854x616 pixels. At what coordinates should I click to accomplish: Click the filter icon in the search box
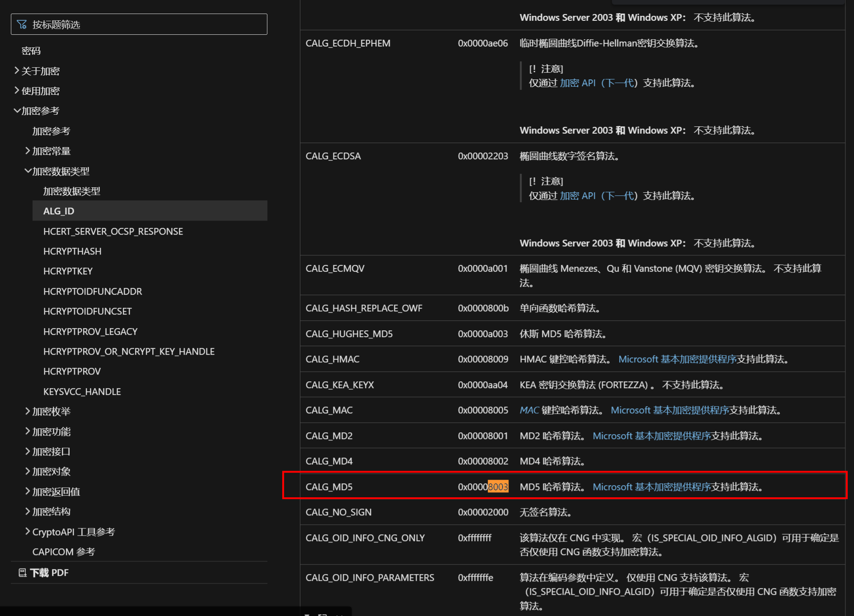22,24
